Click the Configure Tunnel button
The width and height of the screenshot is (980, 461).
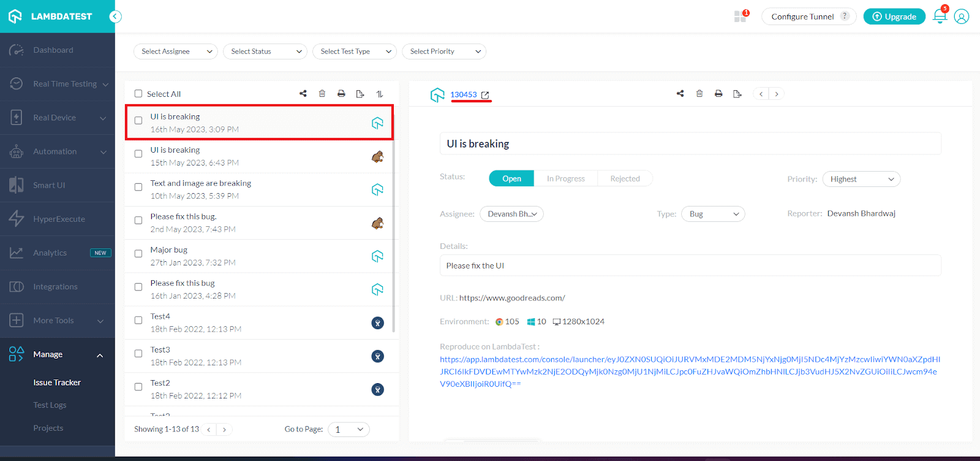tap(809, 17)
